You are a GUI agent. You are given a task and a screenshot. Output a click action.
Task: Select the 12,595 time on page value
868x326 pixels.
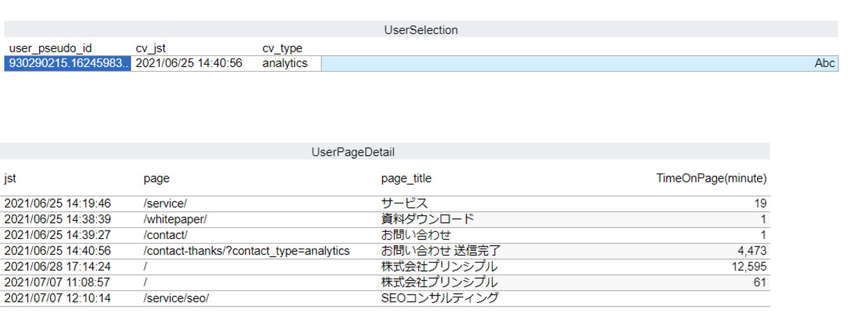pyautogui.click(x=751, y=267)
